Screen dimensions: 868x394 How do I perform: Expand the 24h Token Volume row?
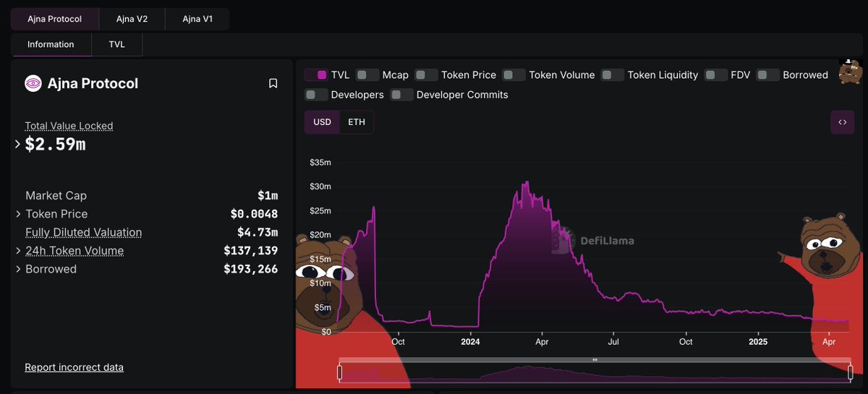point(18,251)
